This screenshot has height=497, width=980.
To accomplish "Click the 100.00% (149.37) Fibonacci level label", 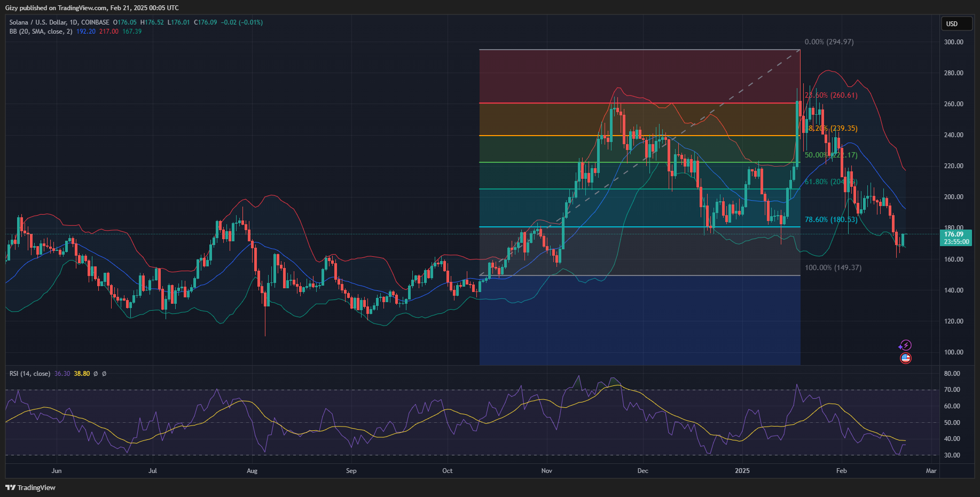I will (833, 267).
